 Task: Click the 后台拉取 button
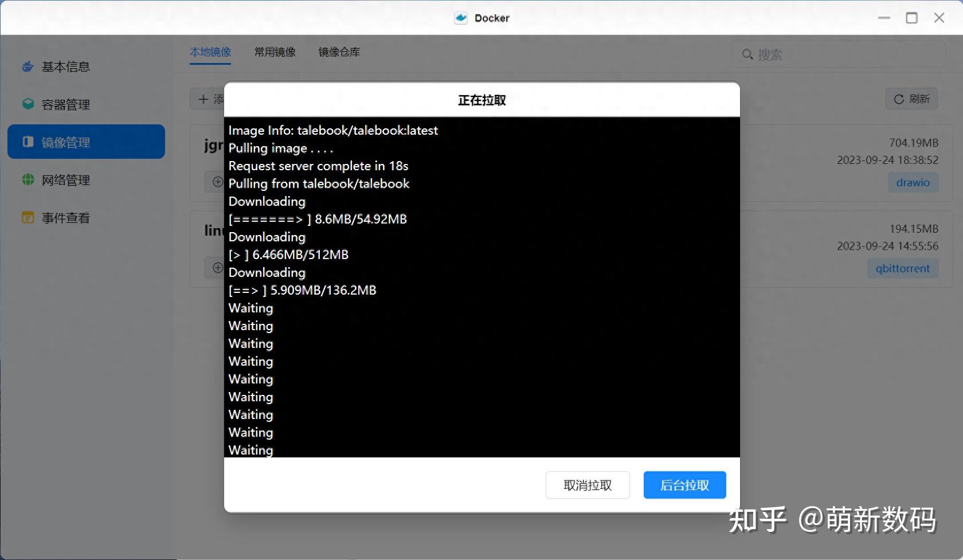pos(684,485)
